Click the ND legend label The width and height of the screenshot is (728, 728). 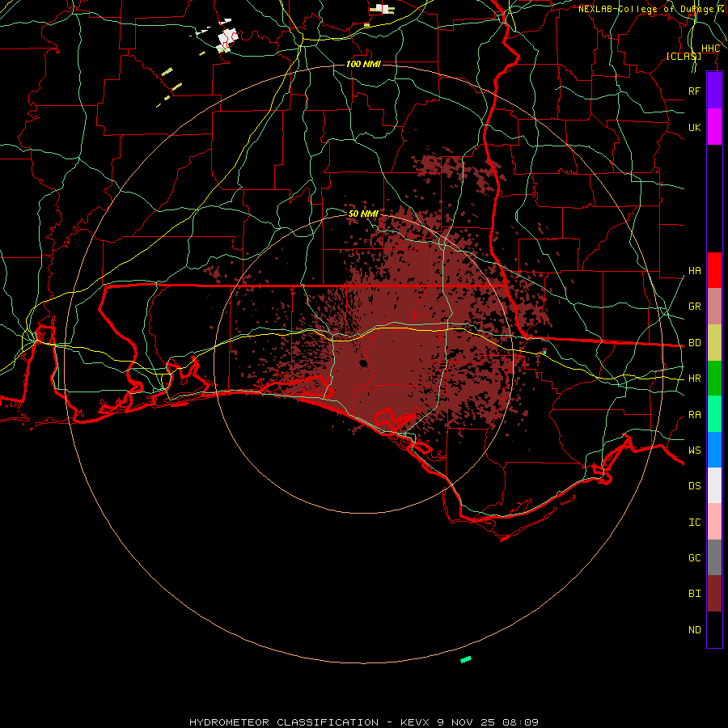(694, 630)
